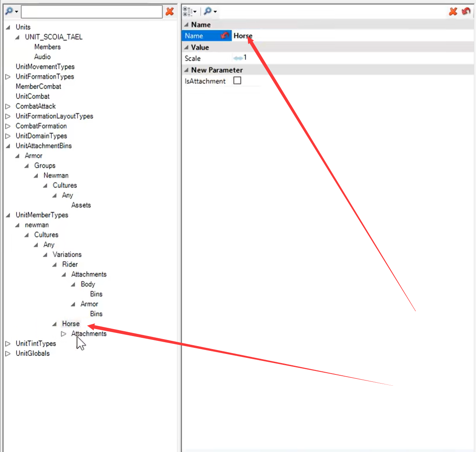Select the Assets tree item
This screenshot has height=452, width=476.
click(81, 205)
